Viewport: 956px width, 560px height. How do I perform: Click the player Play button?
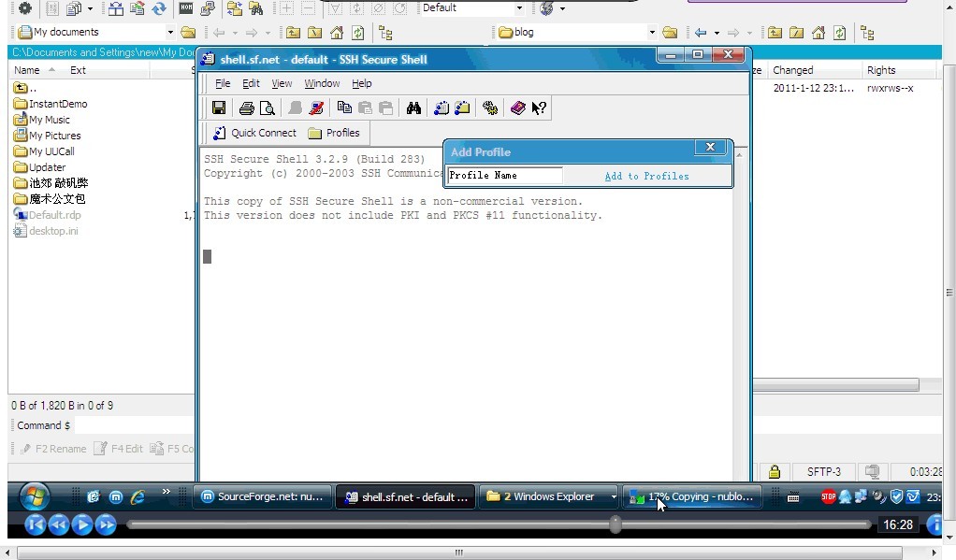click(x=82, y=524)
